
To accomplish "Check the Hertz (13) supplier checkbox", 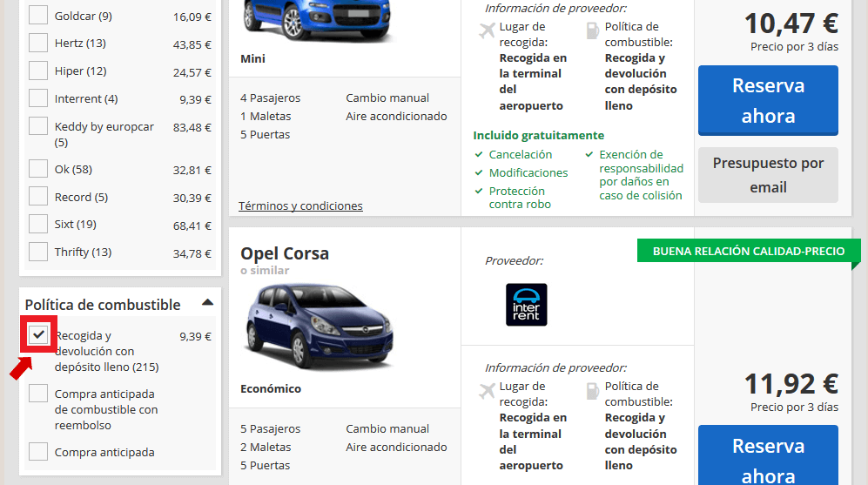I will coord(38,43).
